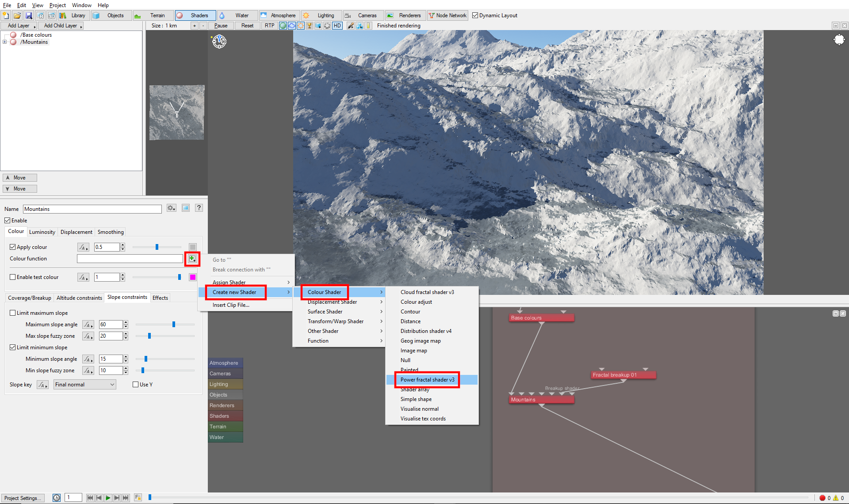Open the gear settings icon beside Name field
The width and height of the screenshot is (849, 504).
point(172,208)
